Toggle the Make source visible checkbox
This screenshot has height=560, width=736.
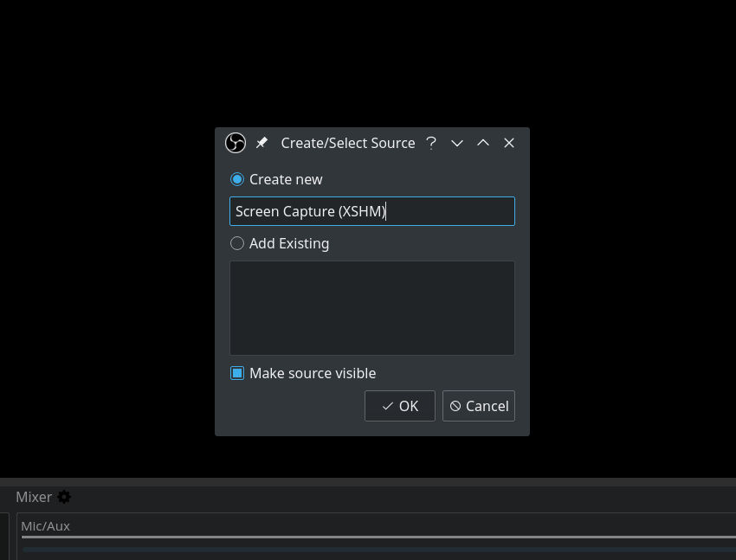pos(237,373)
